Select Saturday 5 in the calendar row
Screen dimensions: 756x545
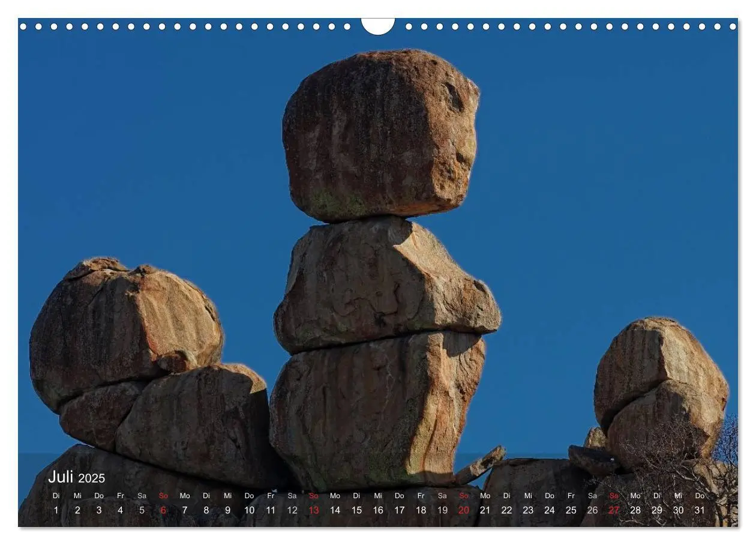tap(142, 510)
